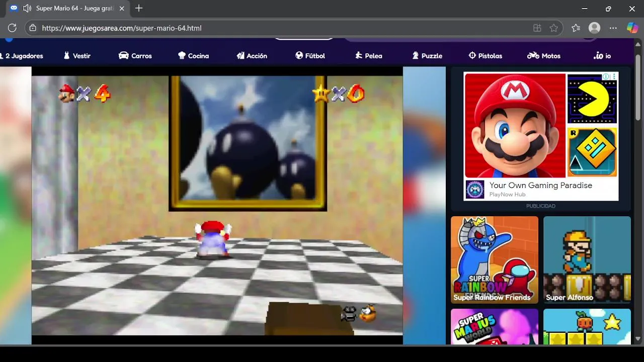Open the Puzzle category
The width and height of the screenshot is (644, 362).
point(427,56)
